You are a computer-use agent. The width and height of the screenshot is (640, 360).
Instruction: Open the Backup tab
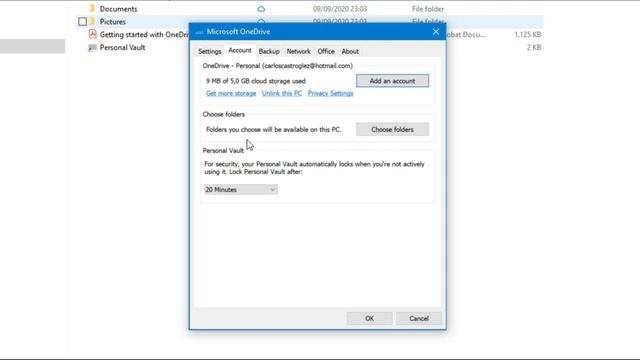tap(269, 51)
